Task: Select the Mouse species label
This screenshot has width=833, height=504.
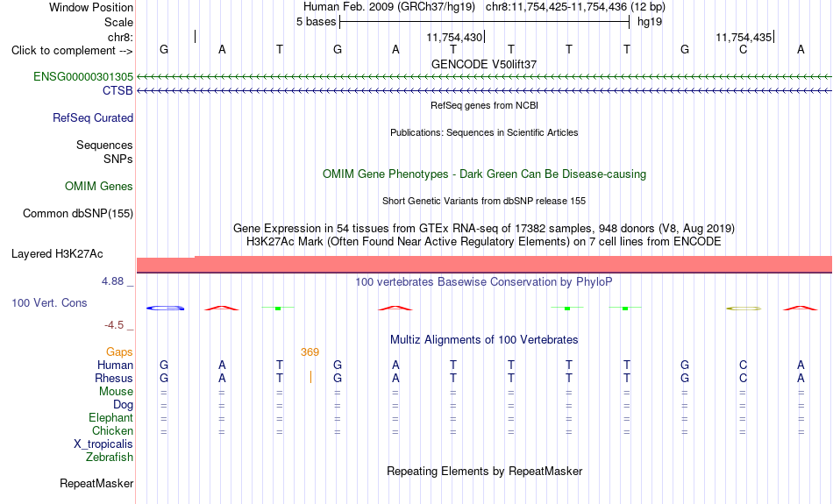Action: tap(116, 392)
